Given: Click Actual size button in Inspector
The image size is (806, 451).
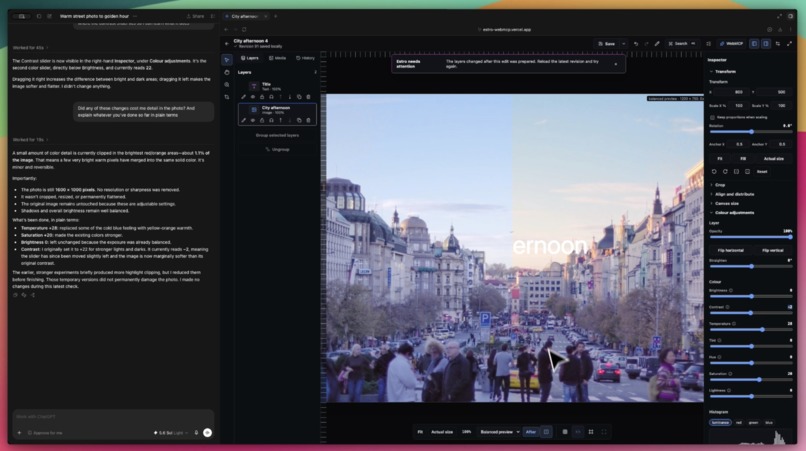Looking at the screenshot, I should [x=774, y=158].
